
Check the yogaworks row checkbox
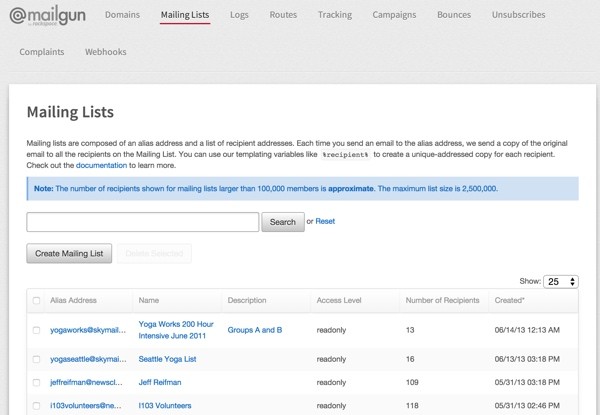[36, 330]
